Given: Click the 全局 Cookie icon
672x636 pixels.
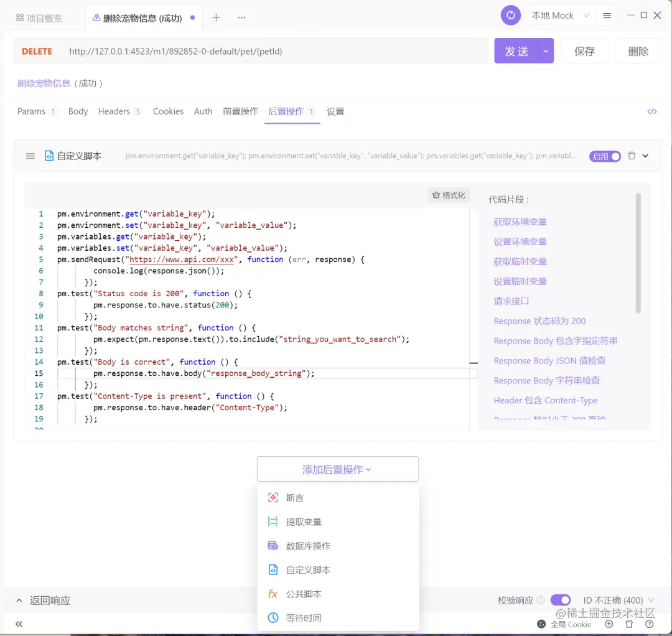Looking at the screenshot, I should [x=541, y=624].
